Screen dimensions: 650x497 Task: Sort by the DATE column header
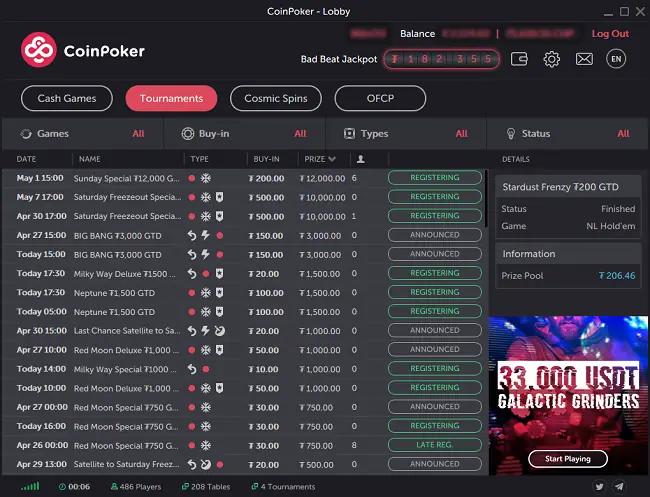point(26,159)
